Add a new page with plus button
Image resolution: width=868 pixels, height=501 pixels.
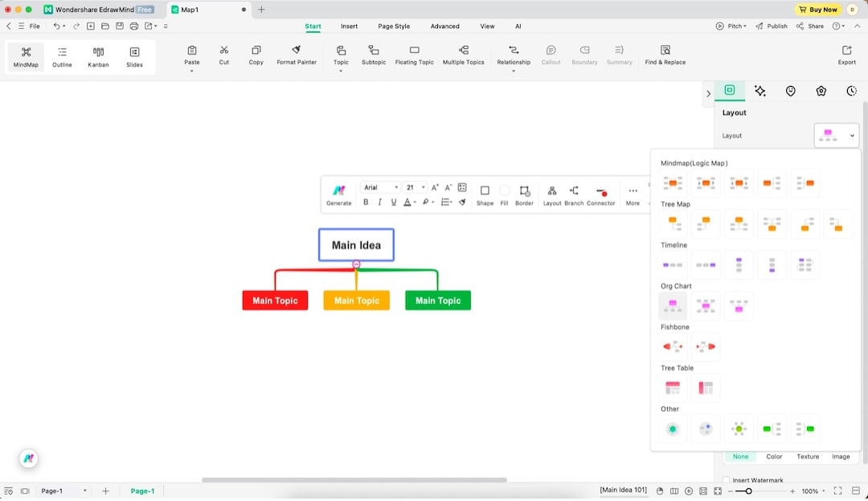[x=105, y=491]
